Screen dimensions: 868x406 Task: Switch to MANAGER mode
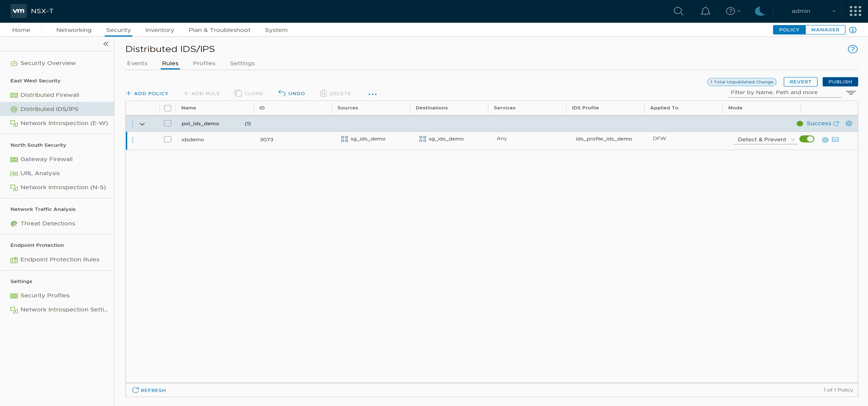click(825, 30)
